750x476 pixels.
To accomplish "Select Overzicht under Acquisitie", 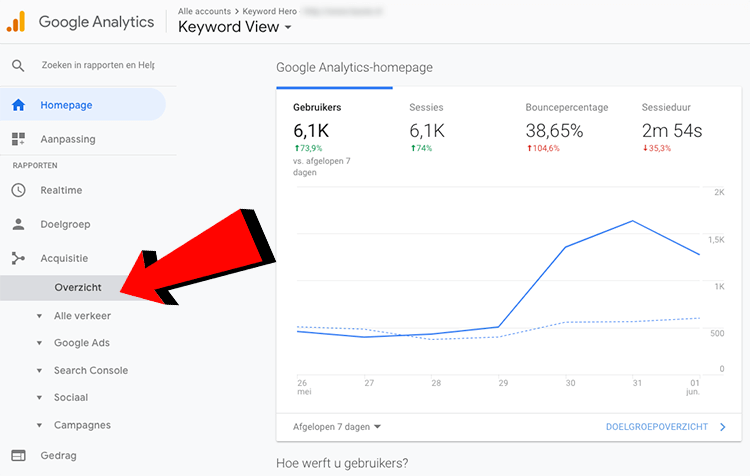I will point(77,288).
